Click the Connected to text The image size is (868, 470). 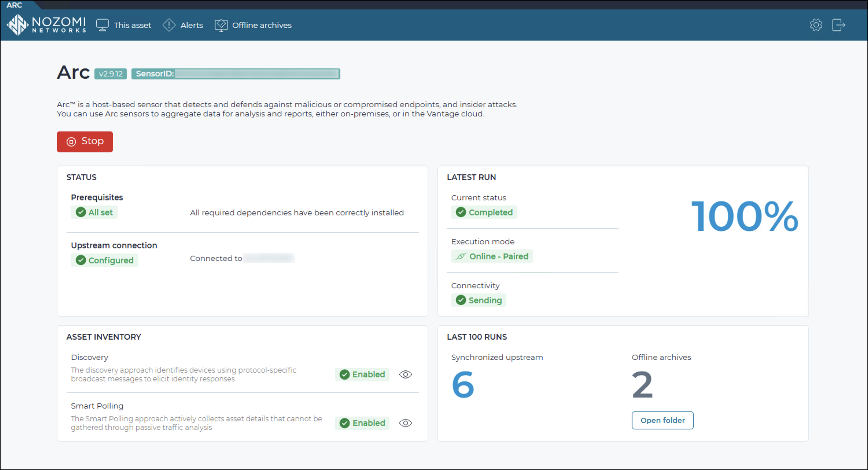(x=216, y=259)
